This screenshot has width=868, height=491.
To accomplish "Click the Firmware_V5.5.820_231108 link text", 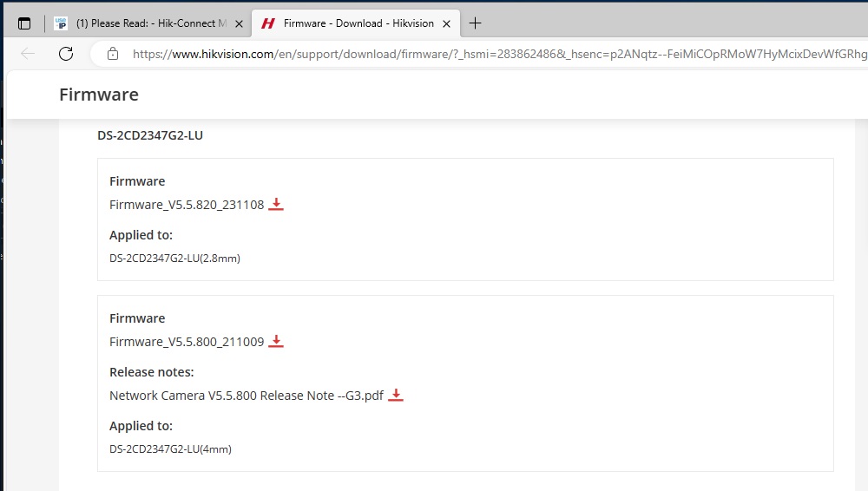I will click(187, 205).
